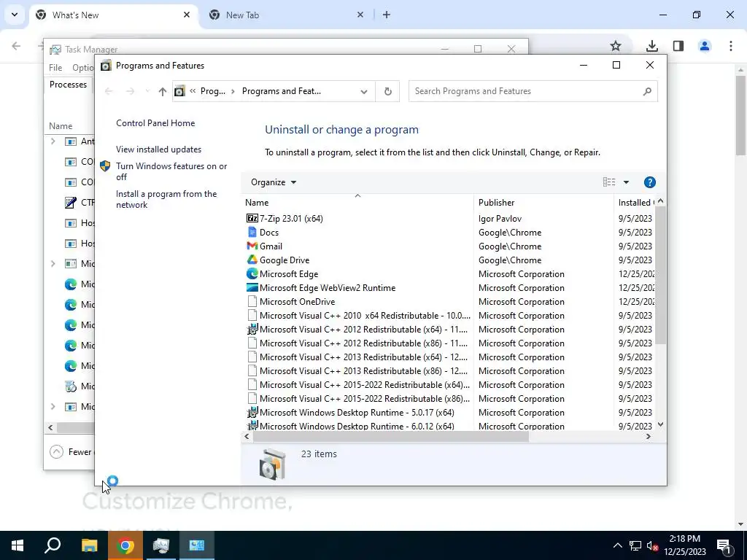Select the 7-Zip 23.01 (x64) program icon
Viewport: 747px width, 560px height.
252,219
